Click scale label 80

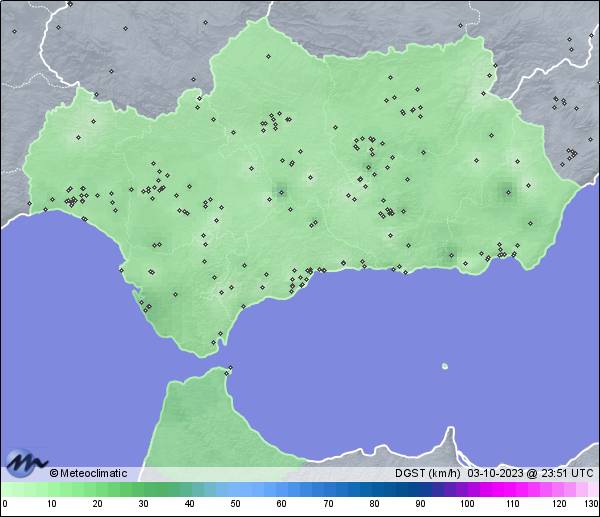[x=374, y=504]
